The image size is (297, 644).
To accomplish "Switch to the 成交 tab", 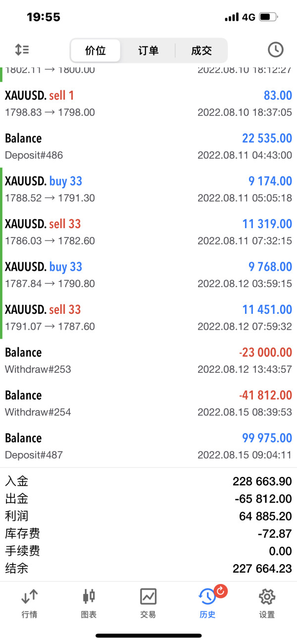I will pyautogui.click(x=201, y=50).
